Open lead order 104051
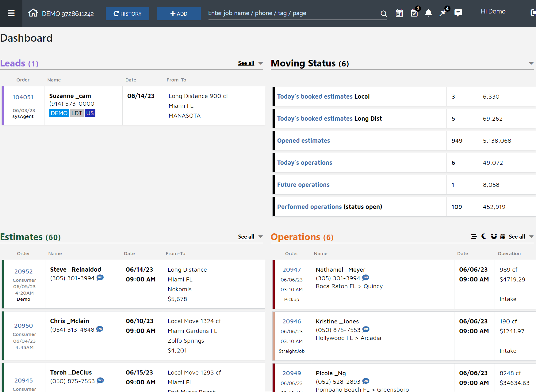The image size is (536, 392). click(x=23, y=97)
